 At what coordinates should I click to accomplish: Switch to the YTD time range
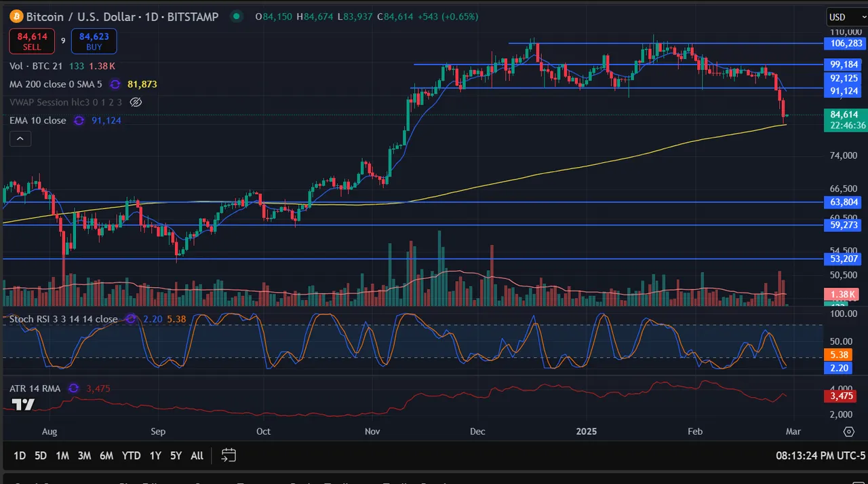(x=132, y=455)
